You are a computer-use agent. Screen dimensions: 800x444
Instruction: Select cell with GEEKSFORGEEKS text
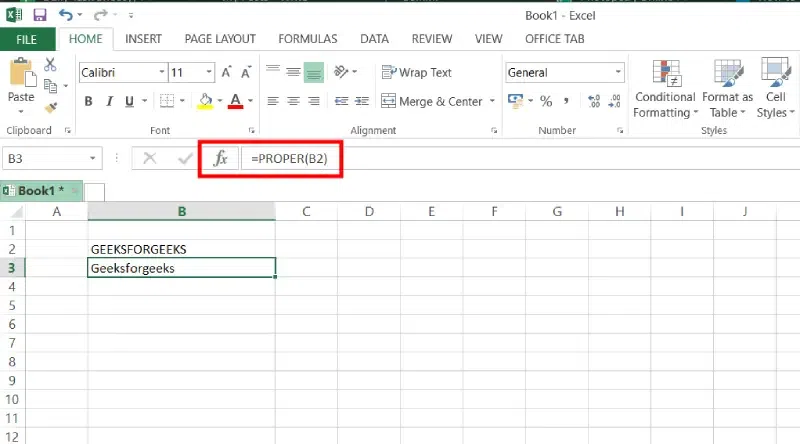click(x=182, y=249)
